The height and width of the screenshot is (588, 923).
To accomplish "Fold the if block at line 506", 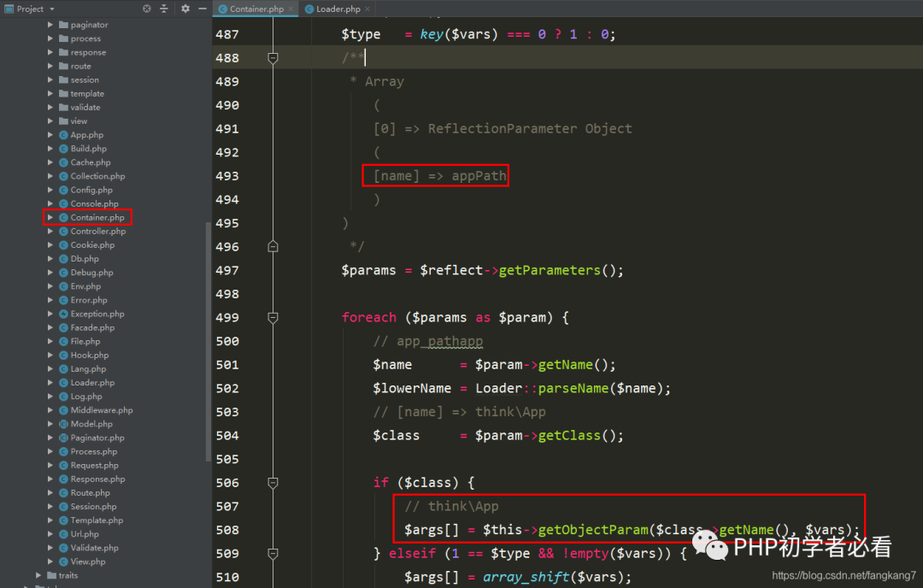I will click(273, 483).
